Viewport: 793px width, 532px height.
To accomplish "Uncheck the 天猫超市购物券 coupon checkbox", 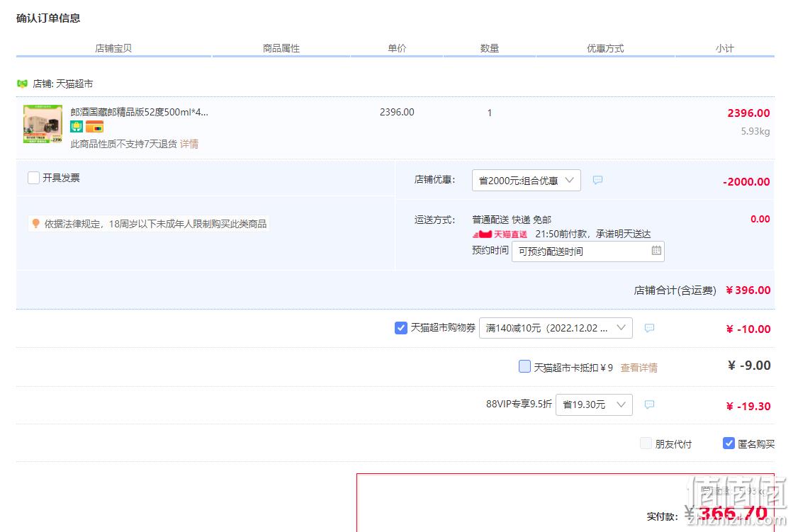I will tap(400, 328).
